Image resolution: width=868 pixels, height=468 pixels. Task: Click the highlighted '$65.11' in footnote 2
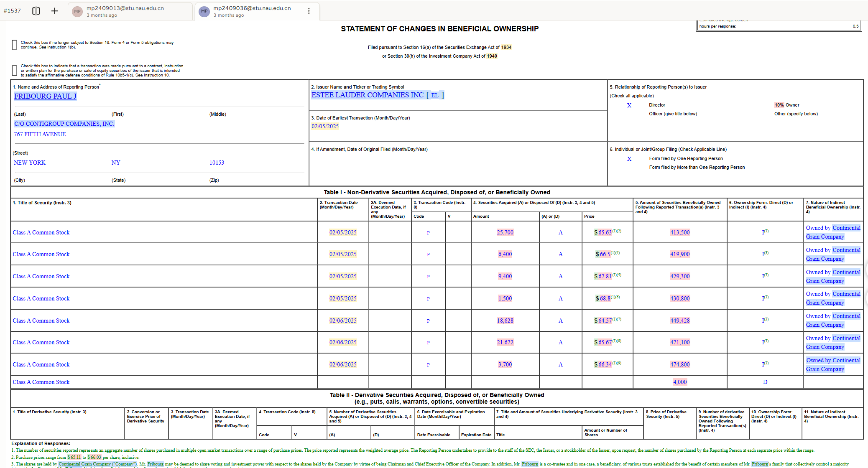click(x=74, y=457)
